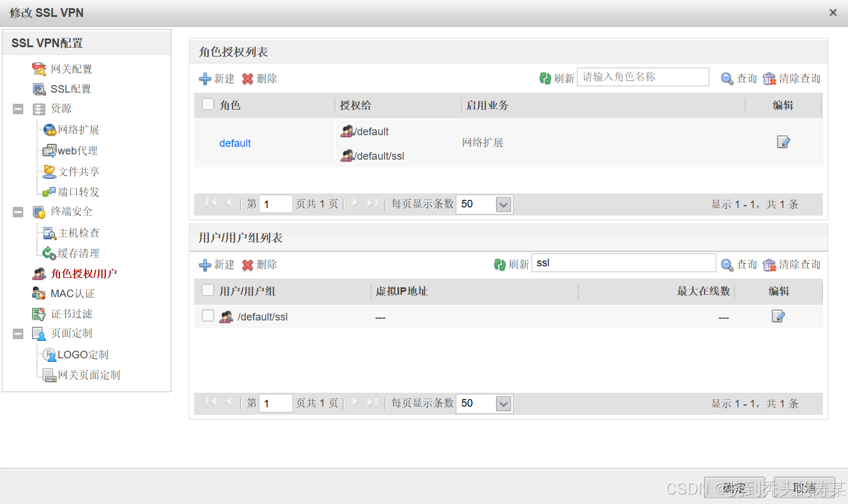Open SSL配置 icon in sidebar
This screenshot has width=848, height=504.
[39, 89]
